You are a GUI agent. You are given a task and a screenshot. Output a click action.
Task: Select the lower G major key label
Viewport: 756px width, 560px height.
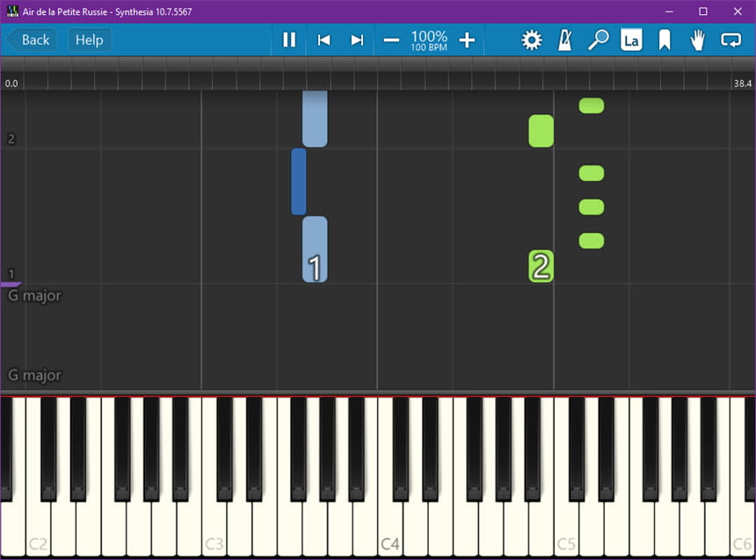click(x=34, y=375)
